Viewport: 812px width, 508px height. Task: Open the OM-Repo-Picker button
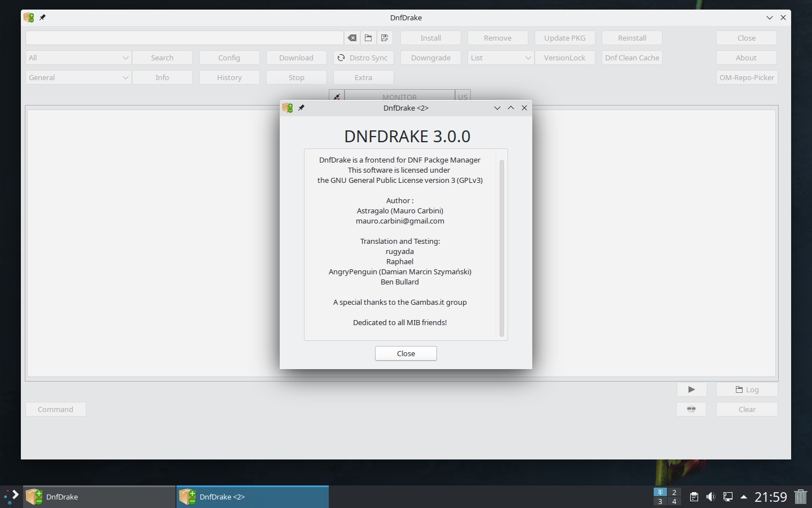747,77
